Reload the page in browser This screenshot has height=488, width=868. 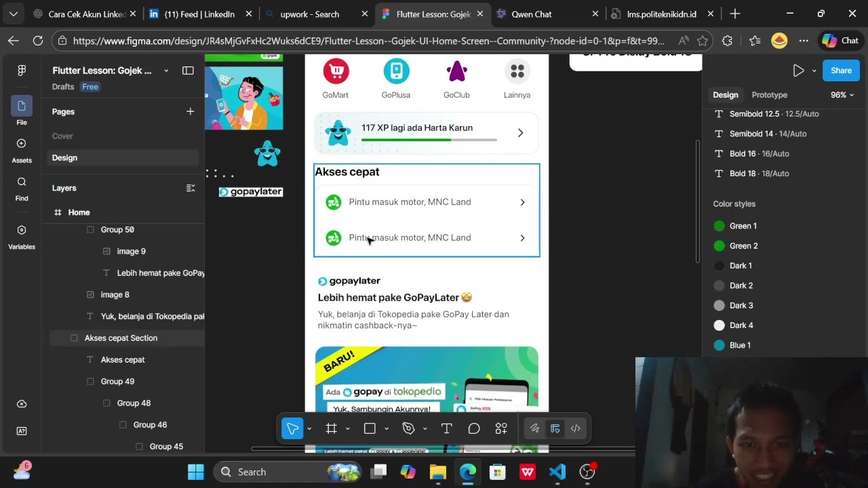click(38, 41)
